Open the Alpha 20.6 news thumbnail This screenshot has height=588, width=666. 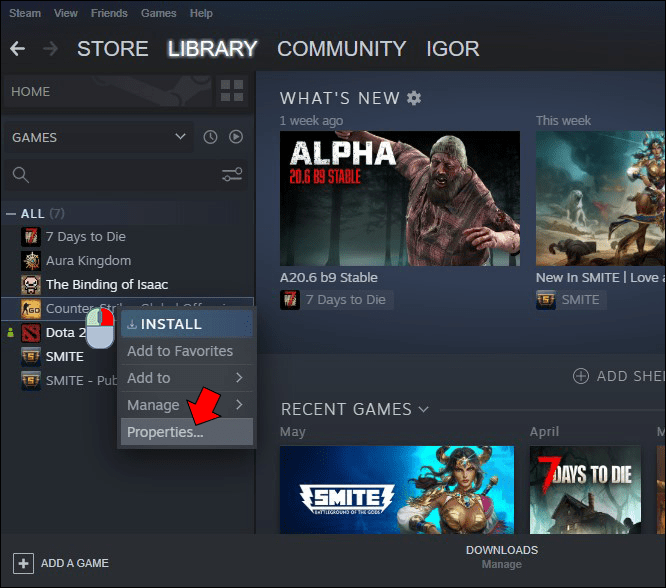pos(400,198)
